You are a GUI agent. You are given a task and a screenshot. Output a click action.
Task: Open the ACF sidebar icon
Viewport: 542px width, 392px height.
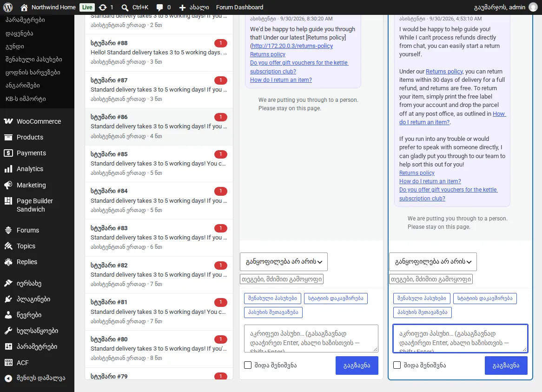8,363
